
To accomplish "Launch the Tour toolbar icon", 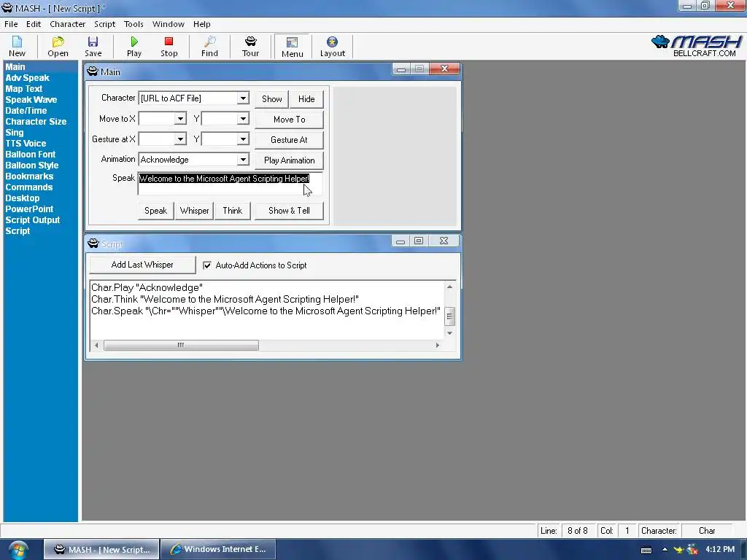I will pos(251,46).
